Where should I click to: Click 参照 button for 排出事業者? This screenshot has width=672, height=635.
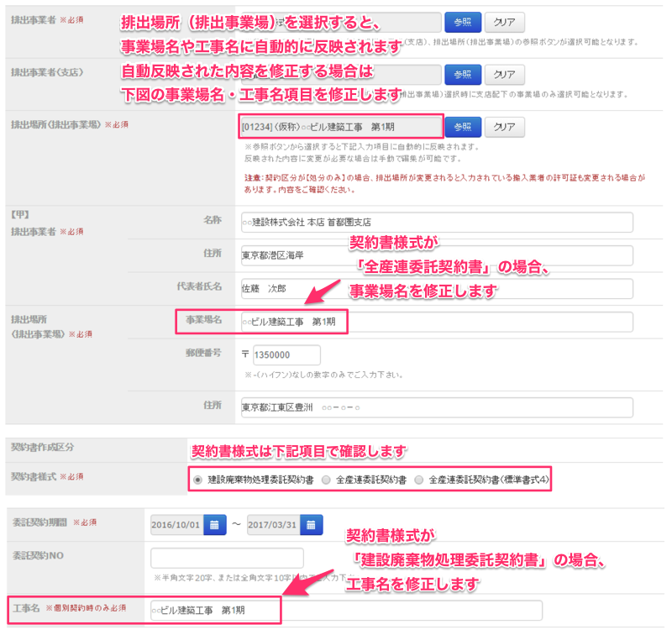462,22
